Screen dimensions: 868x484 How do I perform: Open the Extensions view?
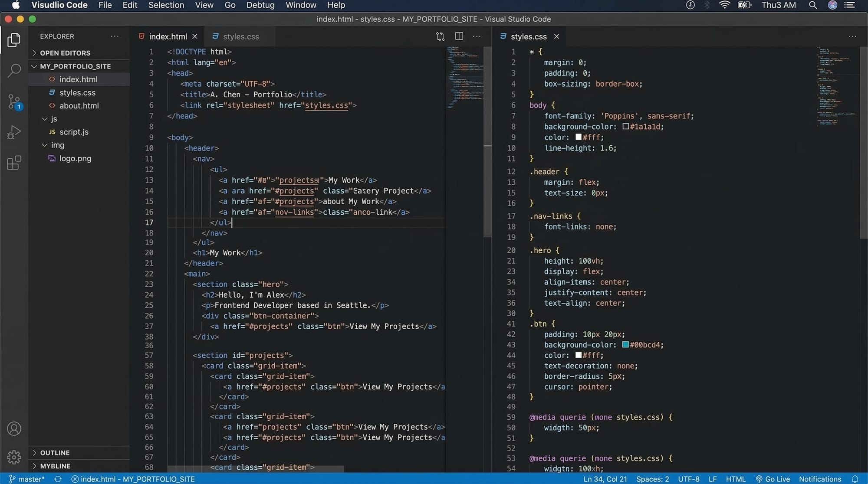click(14, 163)
